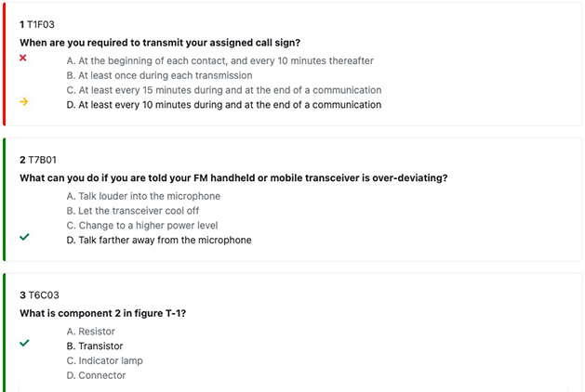Select the Indicator lamp answer

pos(104,360)
